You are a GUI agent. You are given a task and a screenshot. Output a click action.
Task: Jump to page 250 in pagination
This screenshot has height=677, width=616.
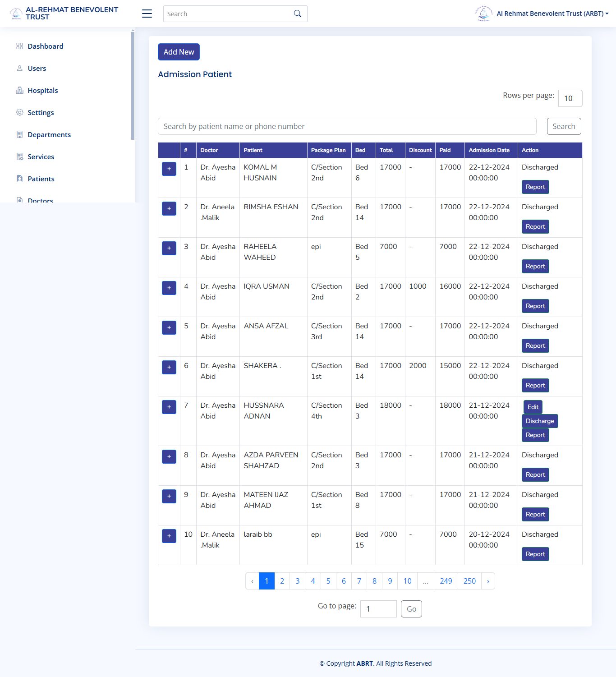coord(469,581)
